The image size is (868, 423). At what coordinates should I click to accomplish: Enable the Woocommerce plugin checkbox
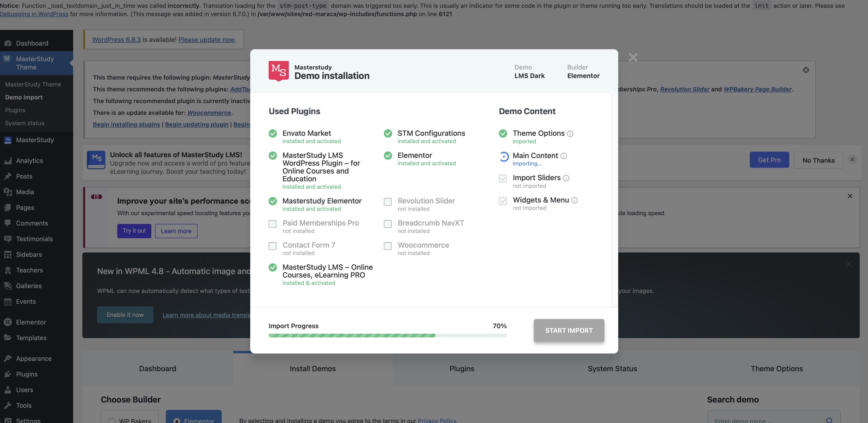388,246
